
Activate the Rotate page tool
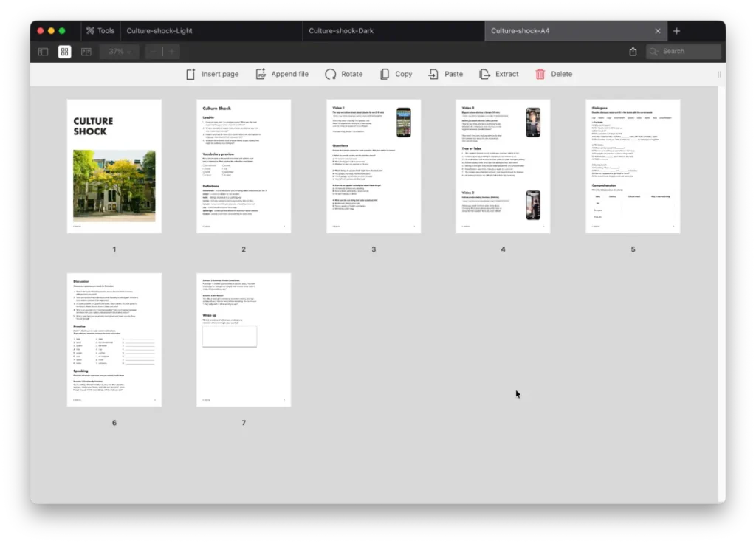pyautogui.click(x=343, y=74)
